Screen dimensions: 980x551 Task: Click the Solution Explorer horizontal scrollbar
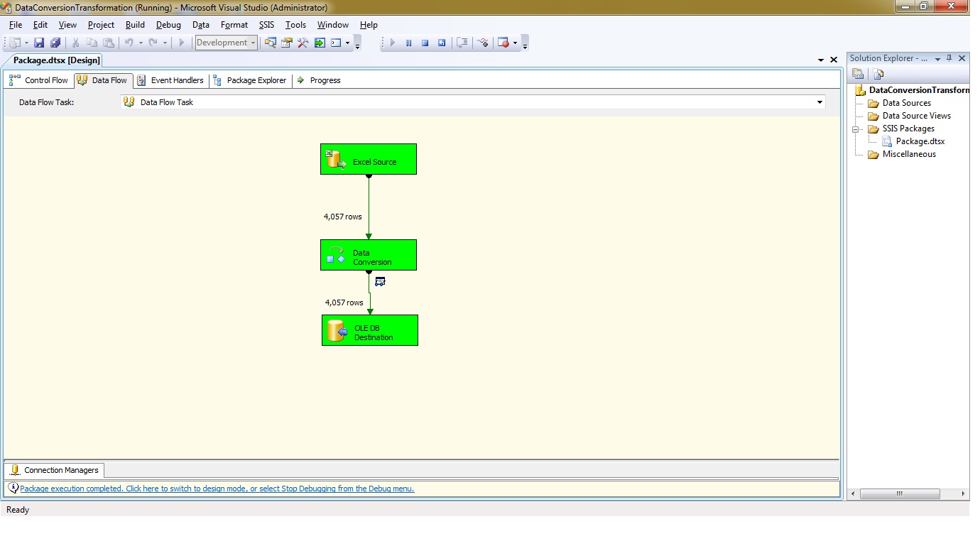click(898, 493)
